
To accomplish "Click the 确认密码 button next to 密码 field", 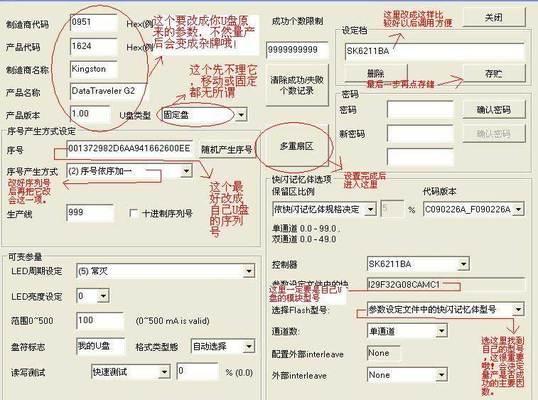I will coord(494,110).
